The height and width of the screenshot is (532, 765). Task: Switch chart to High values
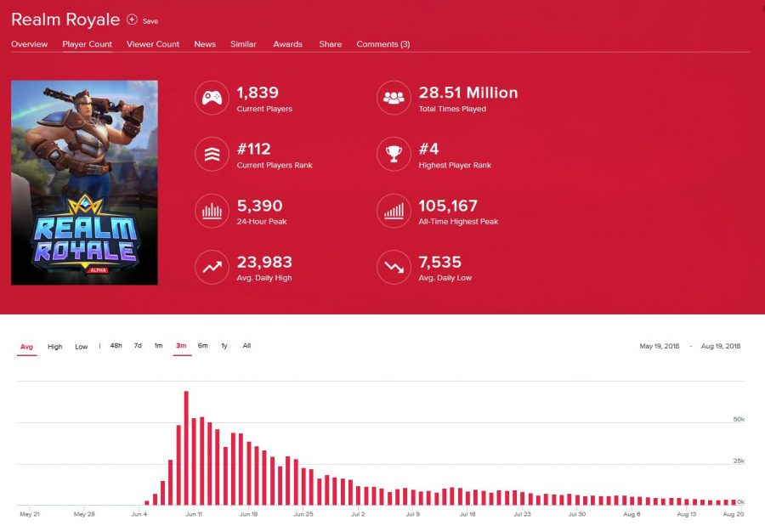tap(54, 347)
